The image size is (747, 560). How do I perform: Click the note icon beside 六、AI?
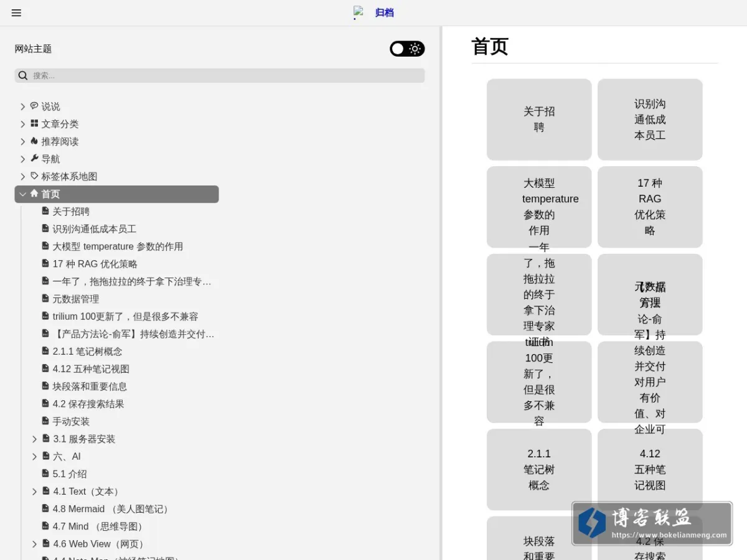(46, 455)
